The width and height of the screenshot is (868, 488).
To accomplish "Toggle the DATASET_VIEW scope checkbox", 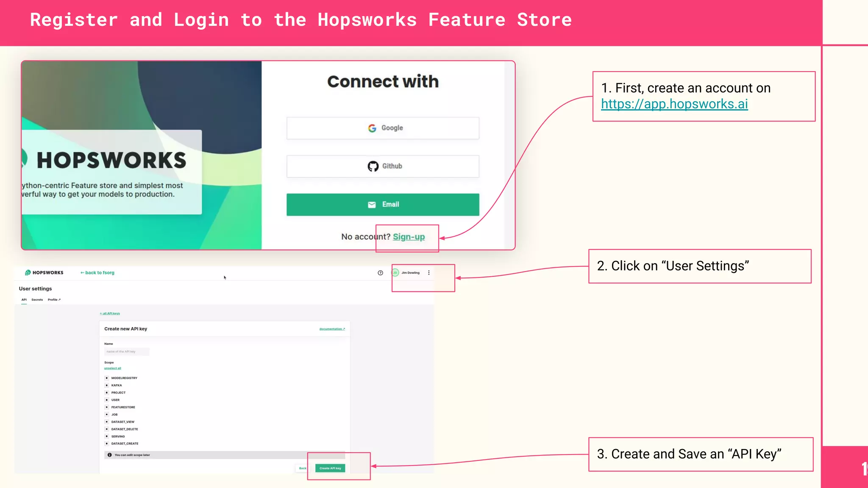I will 107,421.
